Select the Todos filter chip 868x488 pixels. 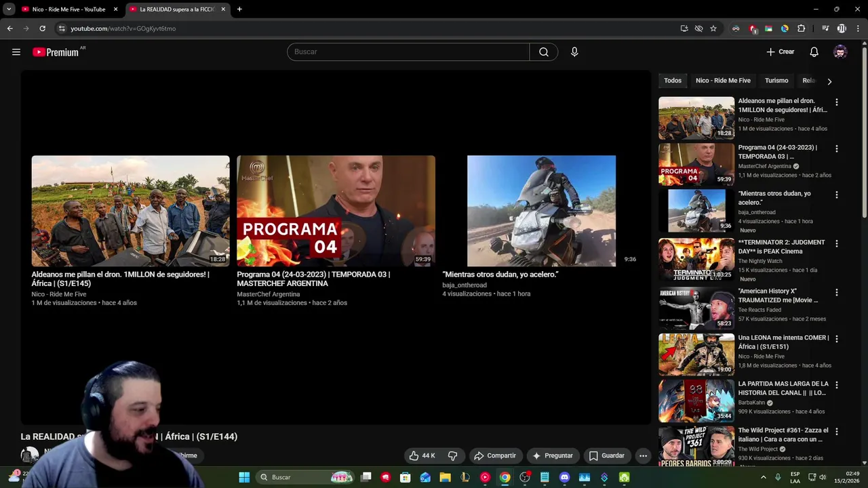click(673, 81)
